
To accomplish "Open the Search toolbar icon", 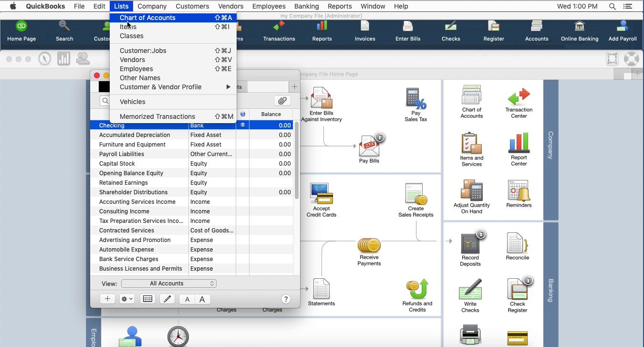I will pos(64,31).
